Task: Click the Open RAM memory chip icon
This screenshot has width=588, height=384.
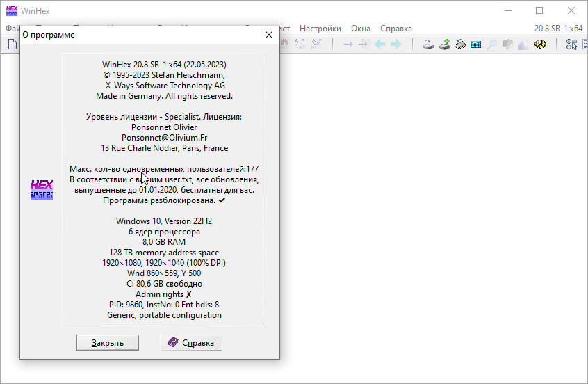Action: click(x=460, y=45)
